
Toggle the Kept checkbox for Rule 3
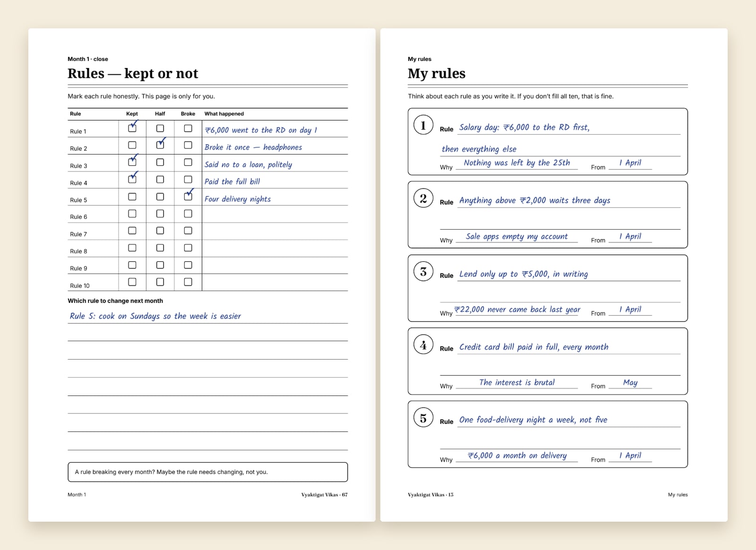pyautogui.click(x=132, y=162)
